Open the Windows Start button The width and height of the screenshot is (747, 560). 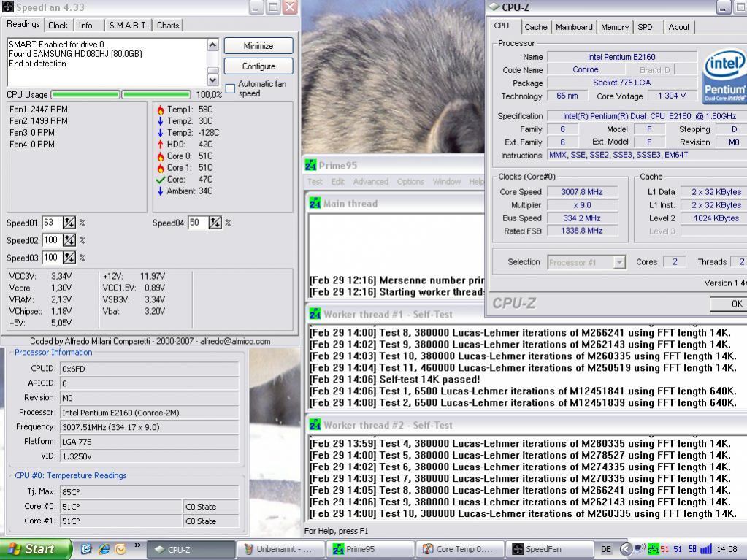(x=37, y=549)
